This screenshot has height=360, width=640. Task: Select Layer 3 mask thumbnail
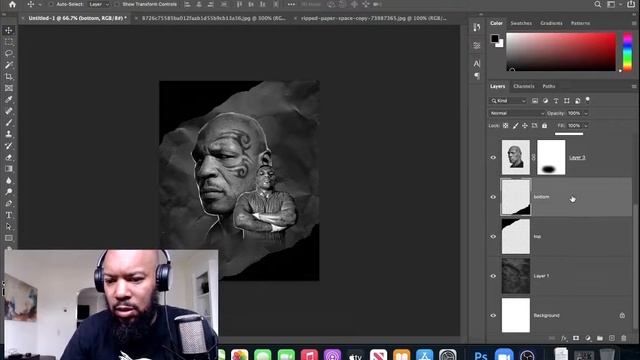click(x=551, y=158)
